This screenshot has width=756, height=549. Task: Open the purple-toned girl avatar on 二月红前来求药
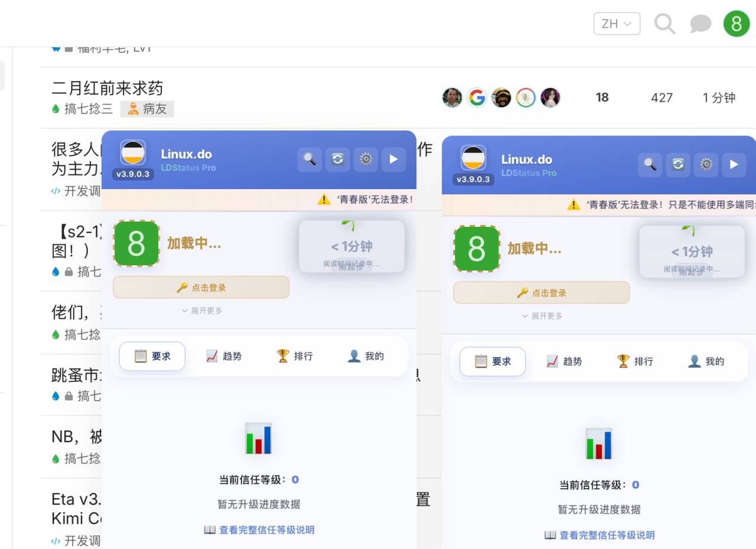550,98
